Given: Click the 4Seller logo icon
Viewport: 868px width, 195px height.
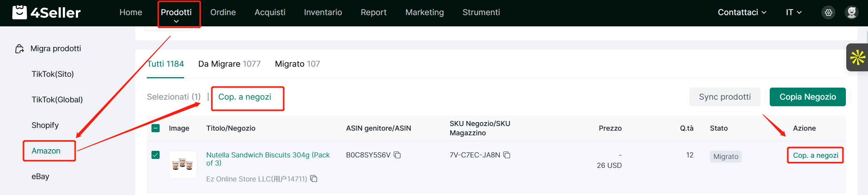Looking at the screenshot, I should coord(19,12).
